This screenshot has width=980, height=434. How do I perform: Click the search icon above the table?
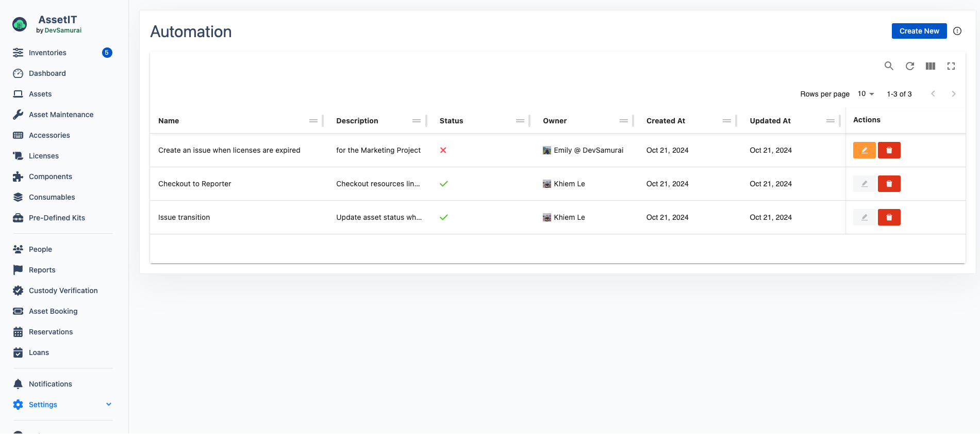click(889, 66)
